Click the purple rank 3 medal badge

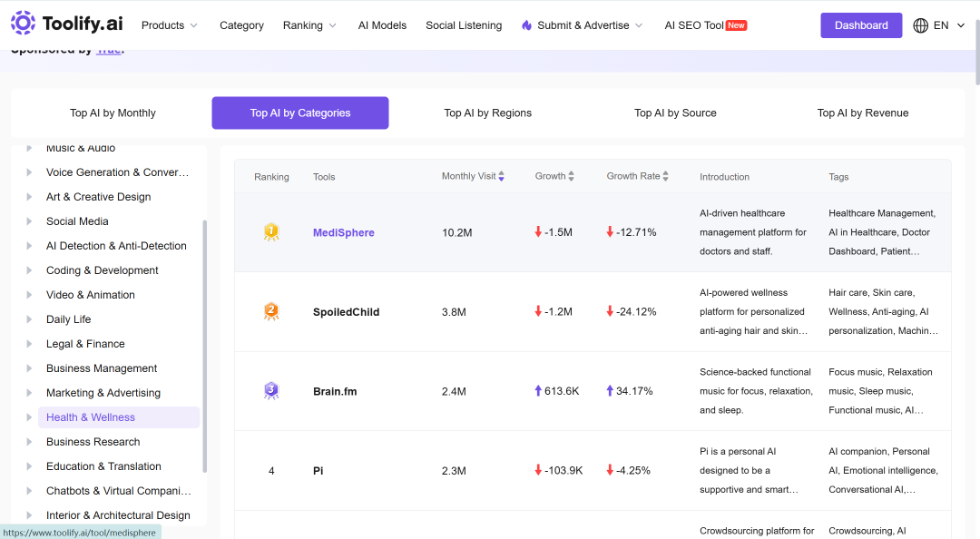[271, 391]
